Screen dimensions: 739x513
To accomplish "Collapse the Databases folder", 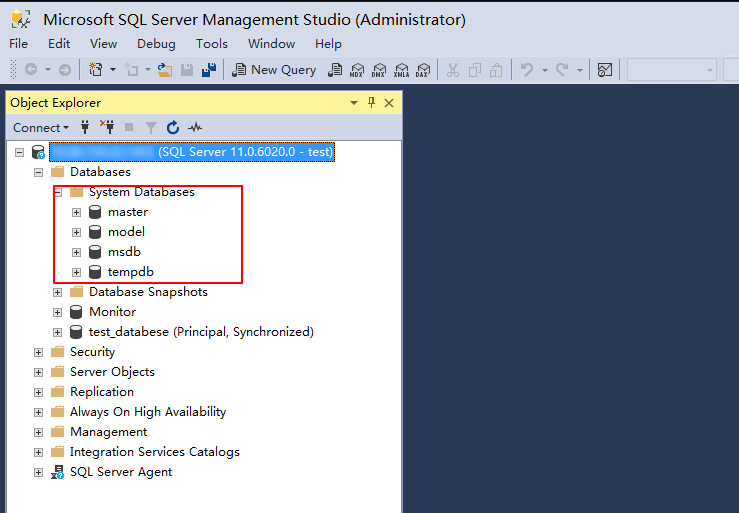I will 39,172.
